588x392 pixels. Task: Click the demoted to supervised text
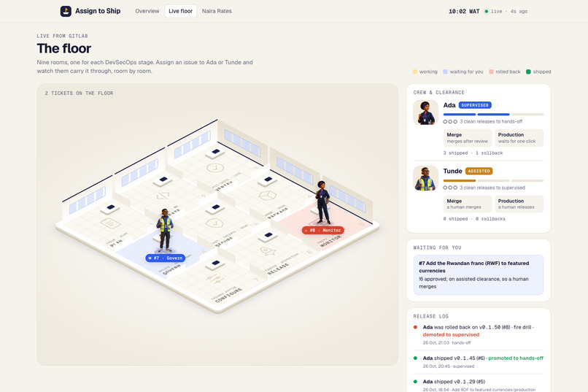[451, 334]
